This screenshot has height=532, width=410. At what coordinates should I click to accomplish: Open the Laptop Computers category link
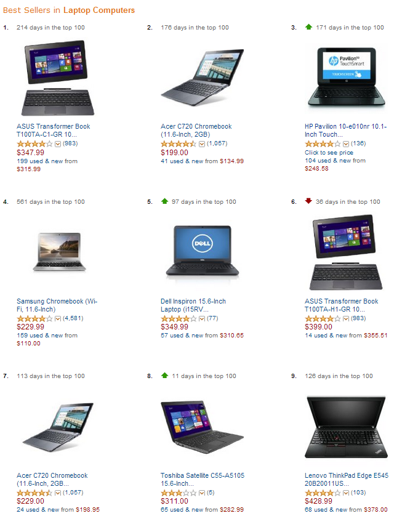[x=98, y=10]
